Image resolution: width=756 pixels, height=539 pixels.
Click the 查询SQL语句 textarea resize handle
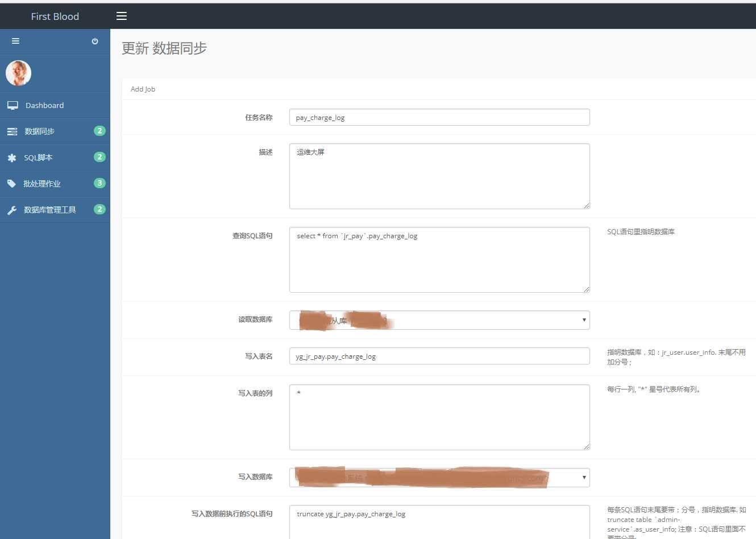click(587, 289)
